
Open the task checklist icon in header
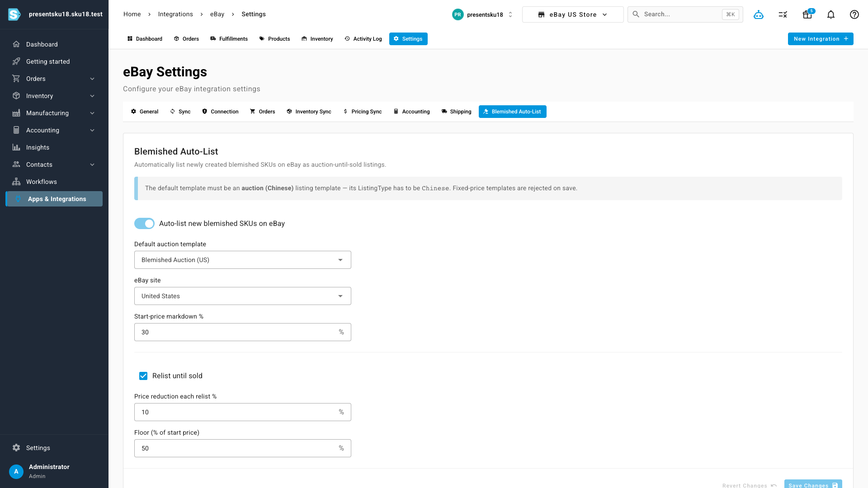click(x=783, y=14)
